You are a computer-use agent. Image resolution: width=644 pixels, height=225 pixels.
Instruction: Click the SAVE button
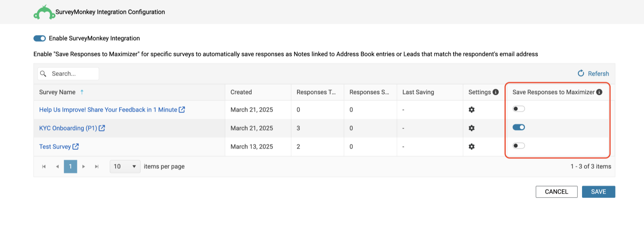tap(599, 192)
